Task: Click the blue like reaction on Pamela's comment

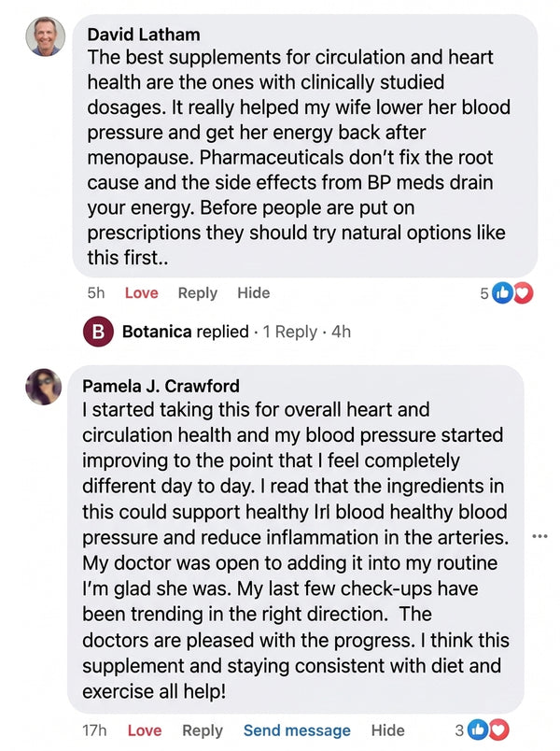Action: click(x=477, y=730)
